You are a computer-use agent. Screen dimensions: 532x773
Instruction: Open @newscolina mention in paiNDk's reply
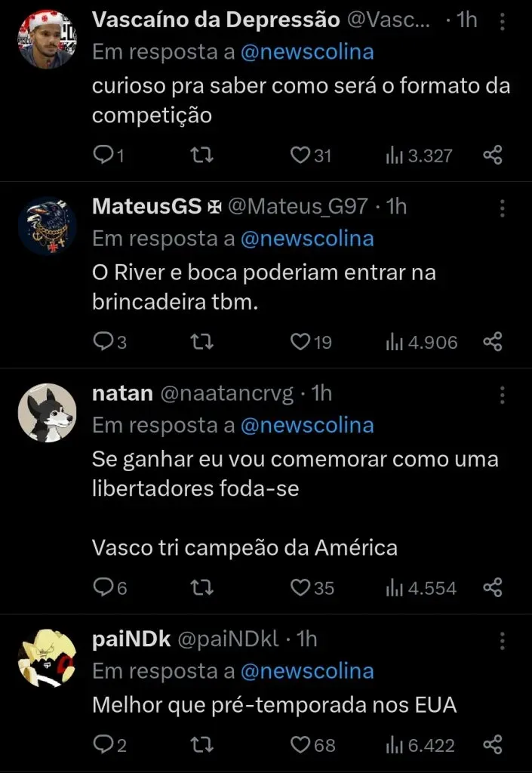point(307,671)
